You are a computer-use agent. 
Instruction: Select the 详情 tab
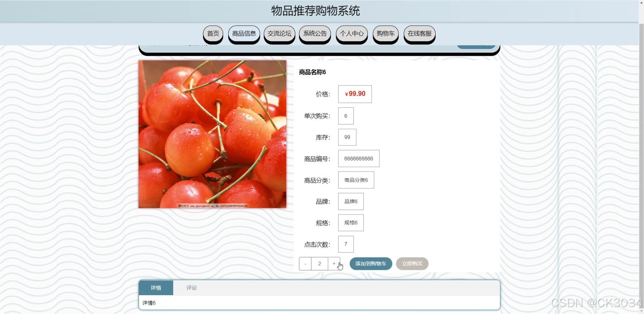[156, 288]
